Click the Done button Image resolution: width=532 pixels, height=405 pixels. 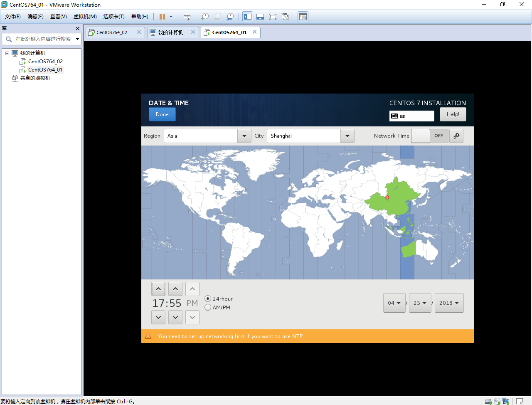(x=162, y=114)
